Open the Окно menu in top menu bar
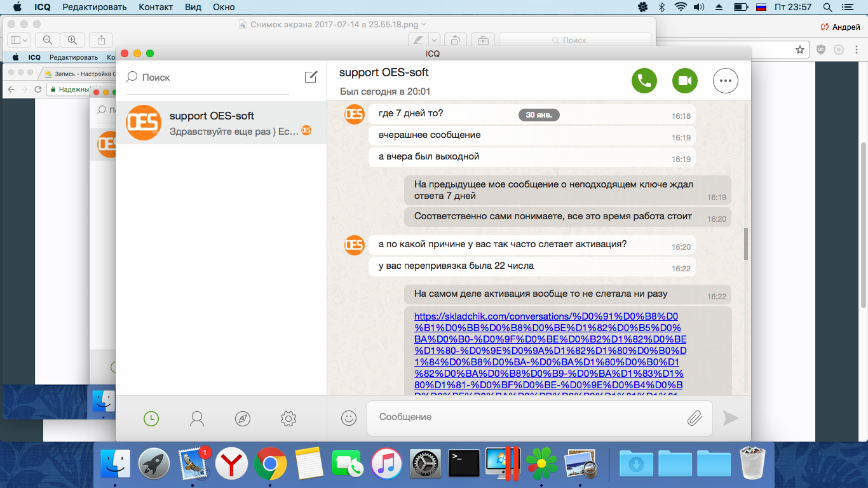Image resolution: width=868 pixels, height=488 pixels. tap(224, 7)
